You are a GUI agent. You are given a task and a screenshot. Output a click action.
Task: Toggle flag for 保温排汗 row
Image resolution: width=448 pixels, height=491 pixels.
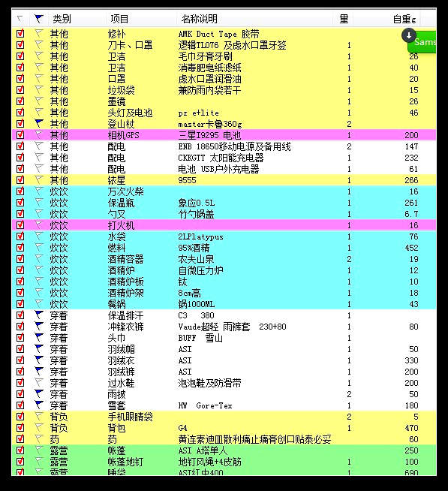38,315
